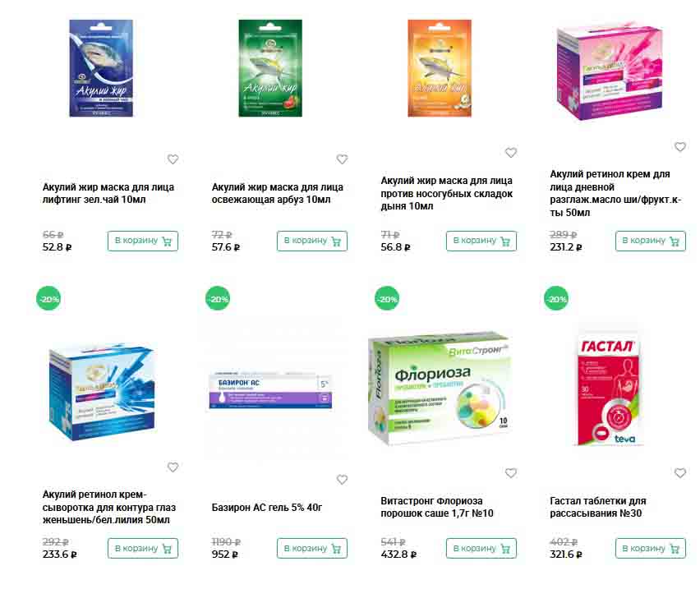Click heart icon for Акулий ретинол day cream
The height and width of the screenshot is (589, 700).
tap(680, 147)
